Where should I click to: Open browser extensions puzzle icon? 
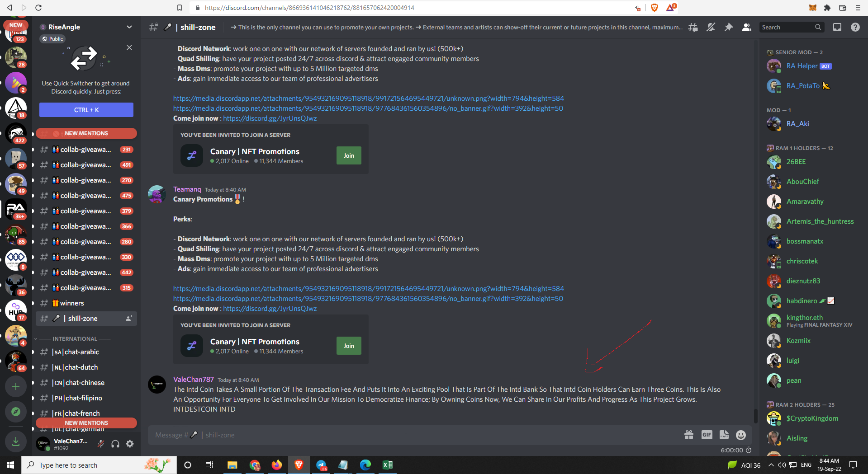(x=827, y=8)
